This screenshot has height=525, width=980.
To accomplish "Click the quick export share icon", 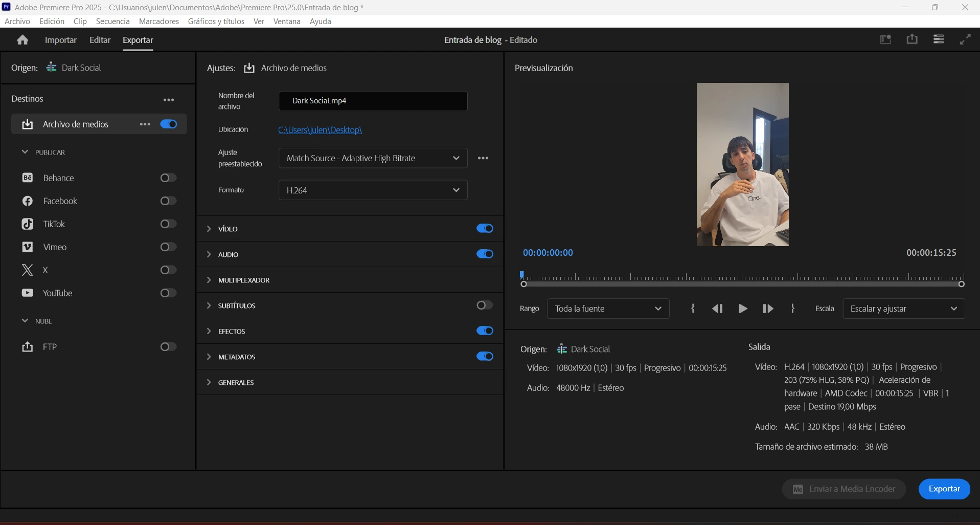I will point(912,39).
